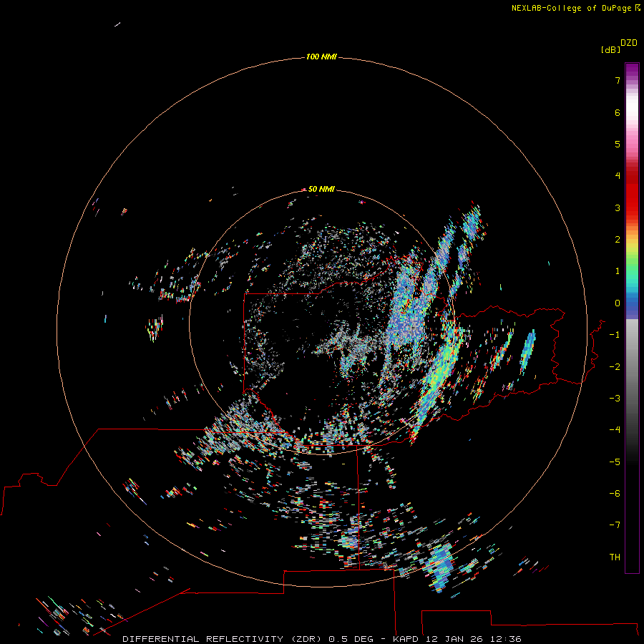The height and width of the screenshot is (644, 644).
Task: Click the TH threshold label on the scale
Action: tap(615, 557)
